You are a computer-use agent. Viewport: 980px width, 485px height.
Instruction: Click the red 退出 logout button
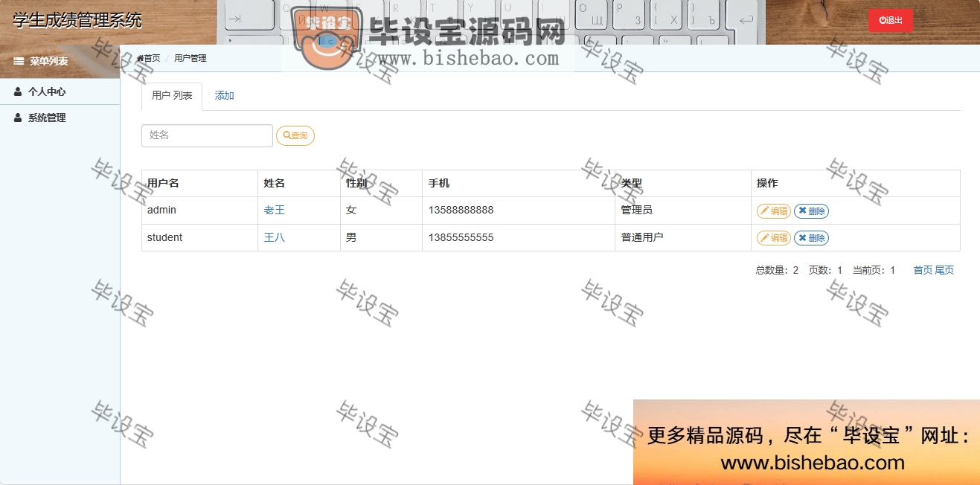pos(890,20)
